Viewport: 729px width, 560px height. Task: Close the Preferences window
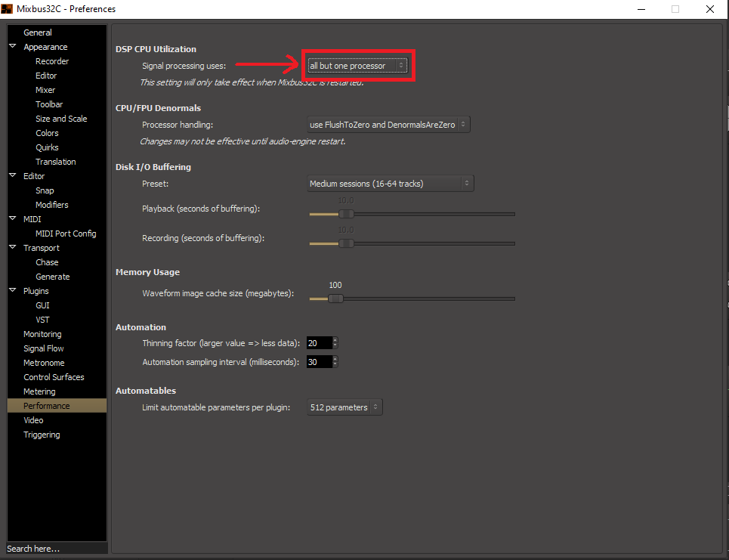pyautogui.click(x=710, y=9)
